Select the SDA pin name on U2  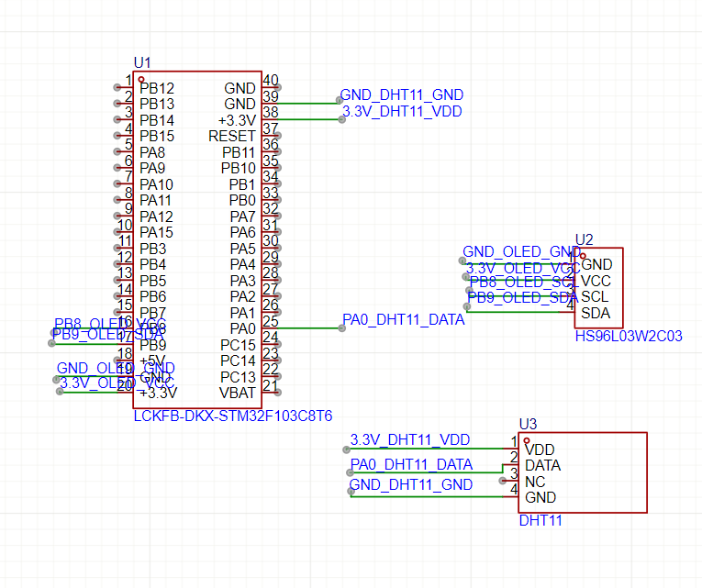click(x=596, y=313)
